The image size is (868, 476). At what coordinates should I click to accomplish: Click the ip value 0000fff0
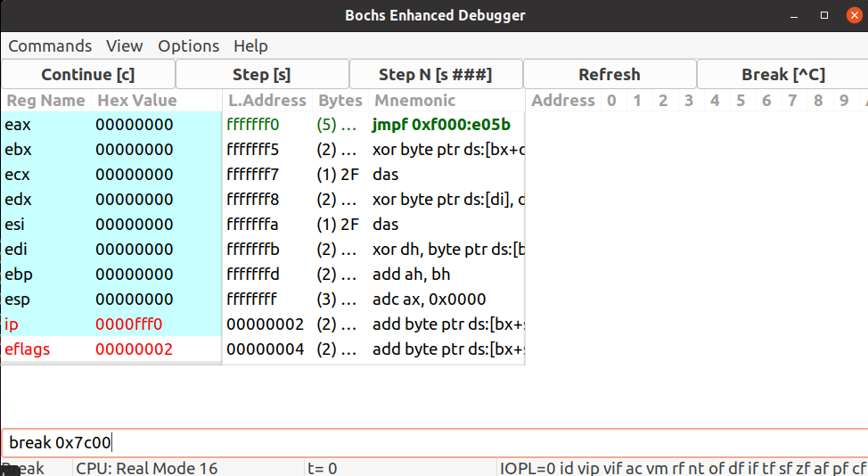(x=129, y=324)
